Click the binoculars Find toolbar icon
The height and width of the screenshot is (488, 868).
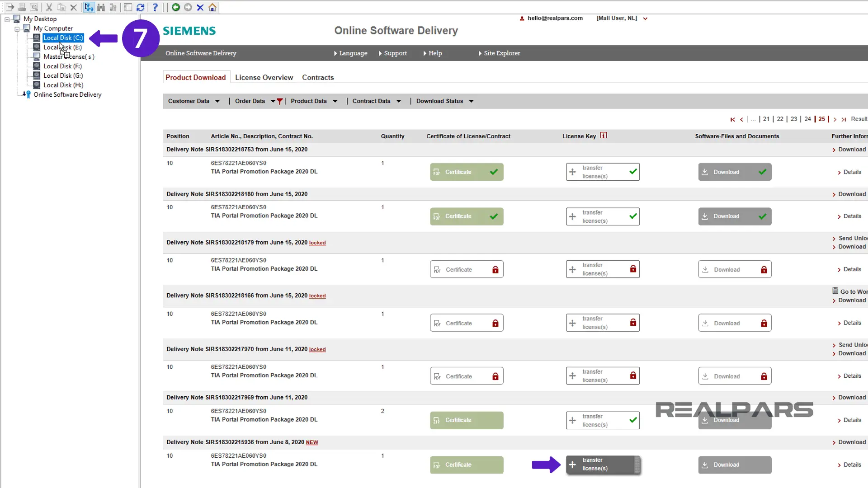101,7
